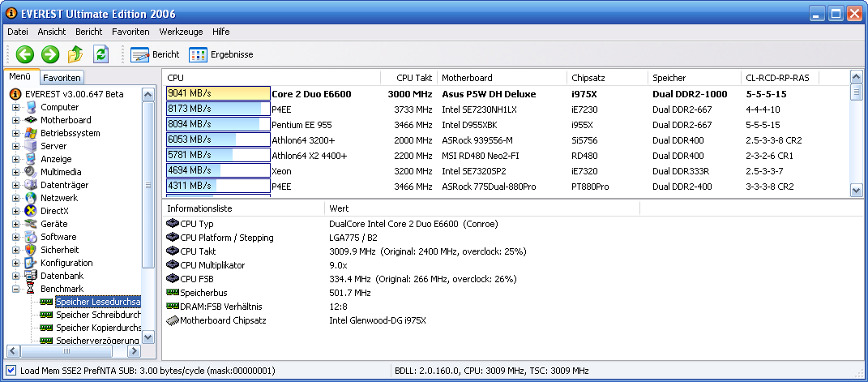Open the Werkzeuge menu
Image resolution: width=868 pixels, height=382 pixels.
(x=181, y=32)
